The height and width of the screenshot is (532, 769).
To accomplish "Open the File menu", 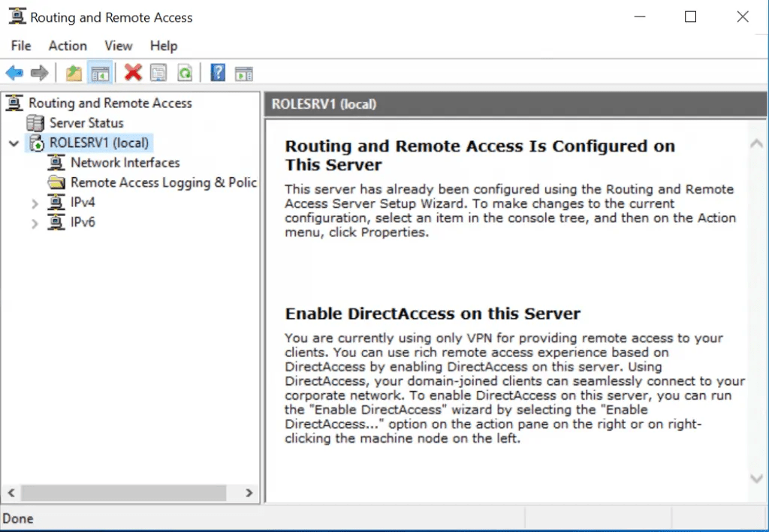I will click(x=20, y=46).
